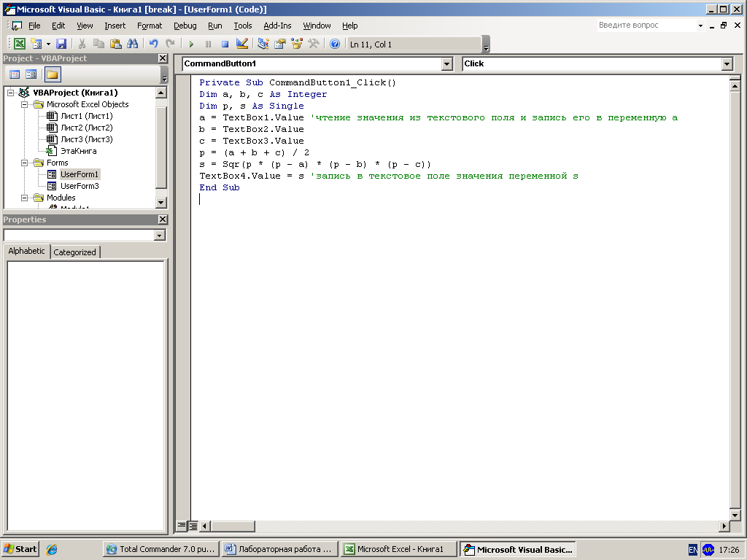Open the Debug menu
This screenshot has width=747, height=560.
click(185, 26)
